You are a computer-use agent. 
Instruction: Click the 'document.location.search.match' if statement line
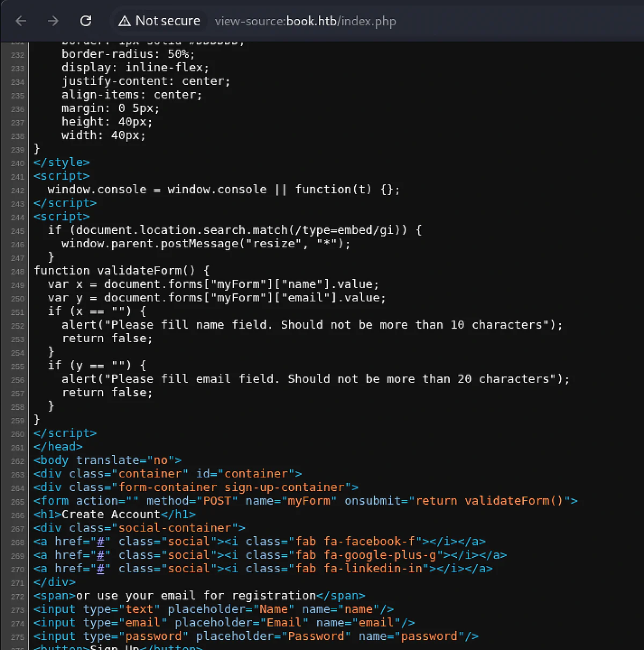point(235,230)
